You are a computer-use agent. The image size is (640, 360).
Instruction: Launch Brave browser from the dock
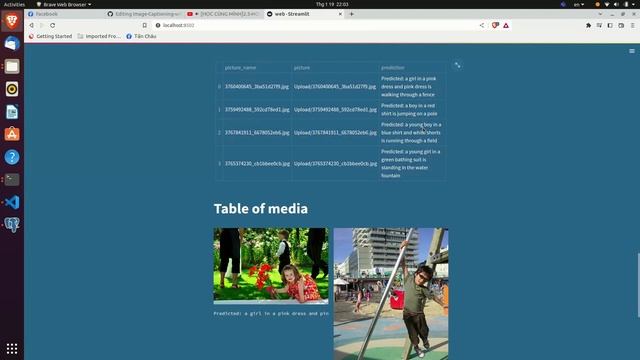[12, 20]
